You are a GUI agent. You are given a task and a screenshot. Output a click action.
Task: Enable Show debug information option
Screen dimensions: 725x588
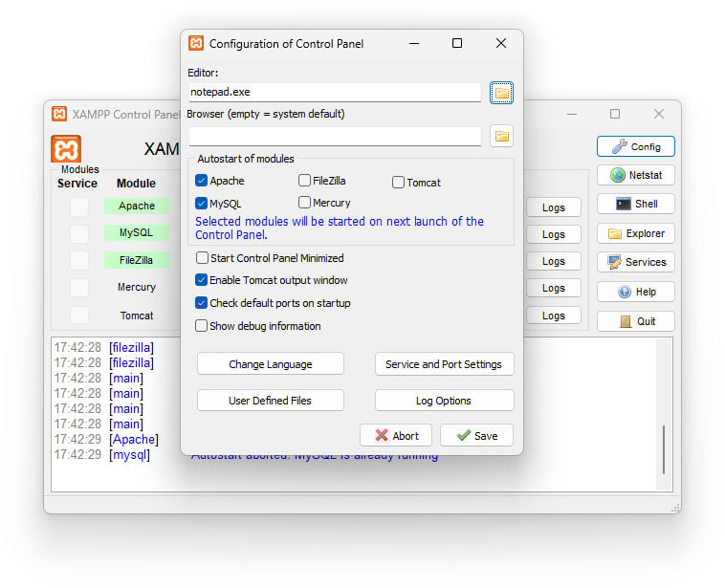point(202,326)
